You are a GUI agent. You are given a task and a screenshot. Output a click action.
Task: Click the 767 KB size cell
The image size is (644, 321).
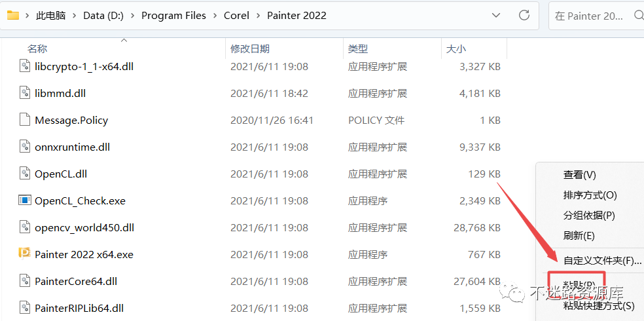[484, 255]
